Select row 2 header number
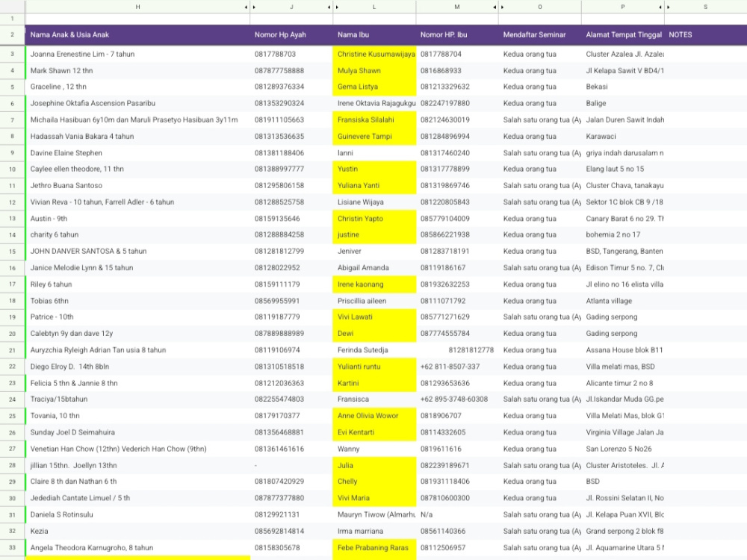This screenshot has height=560, width=747. point(12,35)
